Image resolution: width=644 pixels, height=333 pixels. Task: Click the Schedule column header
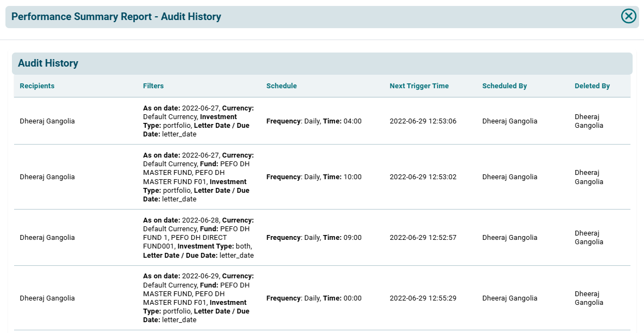(281, 86)
